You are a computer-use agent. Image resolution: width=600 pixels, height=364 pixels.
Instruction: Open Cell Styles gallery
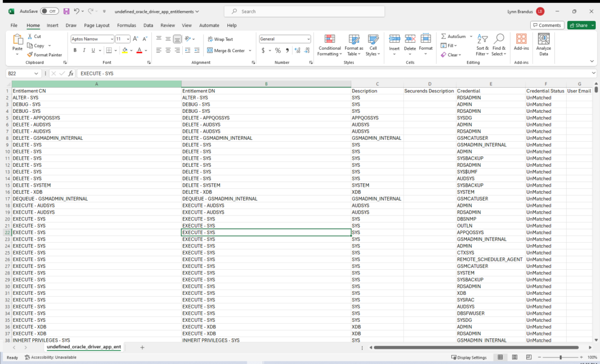click(x=373, y=45)
